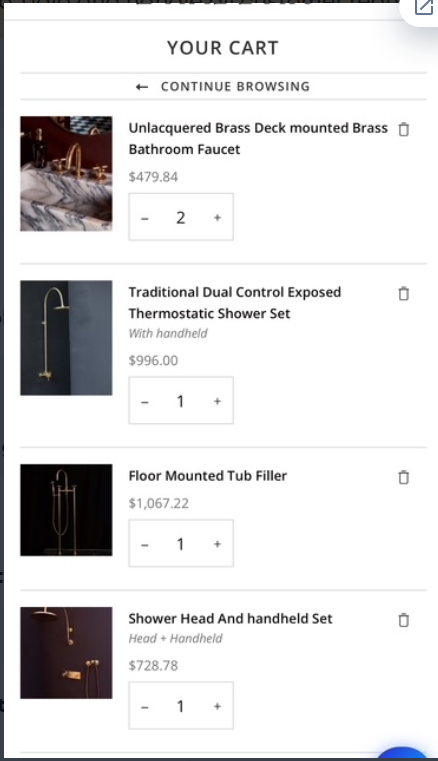The height and width of the screenshot is (761, 438).
Task: Open the edit icon at top right corner
Action: point(423,7)
